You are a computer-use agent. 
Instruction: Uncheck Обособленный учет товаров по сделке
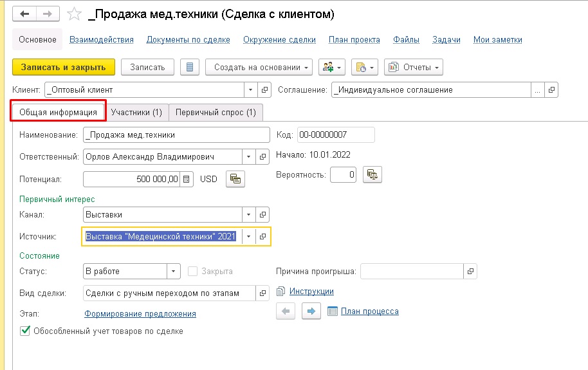pos(24,331)
